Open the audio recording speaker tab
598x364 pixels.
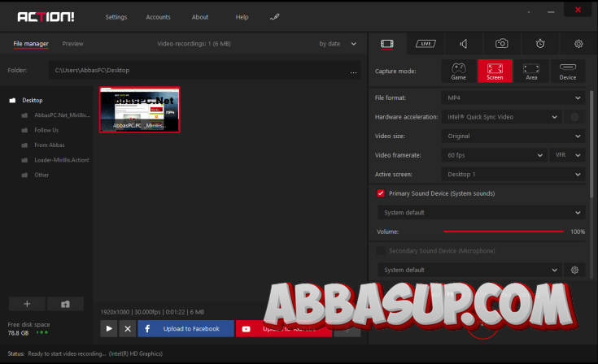[464, 44]
